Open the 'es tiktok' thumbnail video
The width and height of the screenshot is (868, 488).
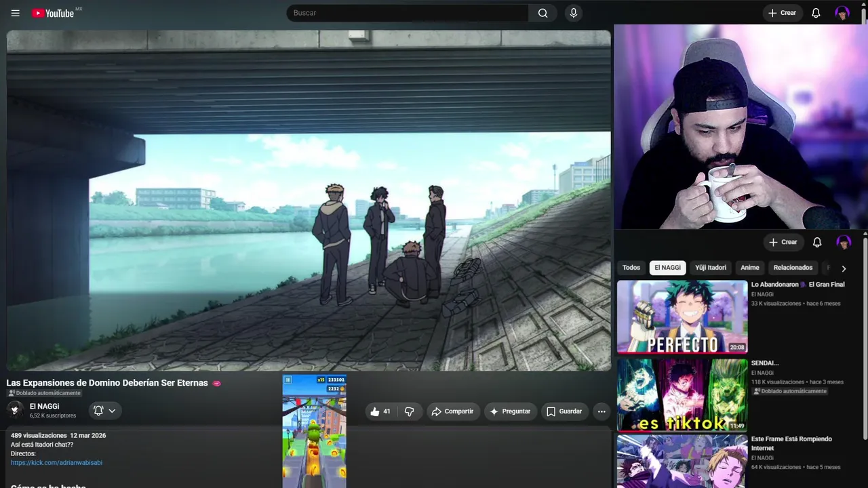[682, 395]
